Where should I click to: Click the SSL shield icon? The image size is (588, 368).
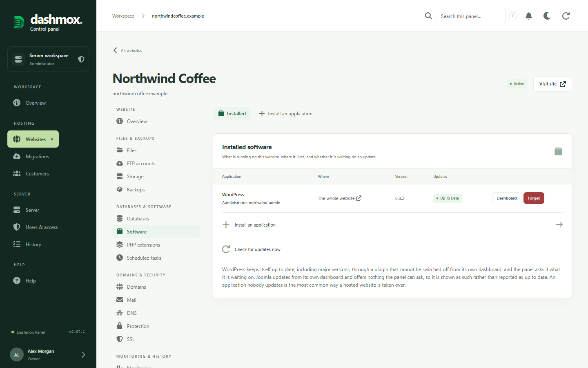(x=120, y=339)
